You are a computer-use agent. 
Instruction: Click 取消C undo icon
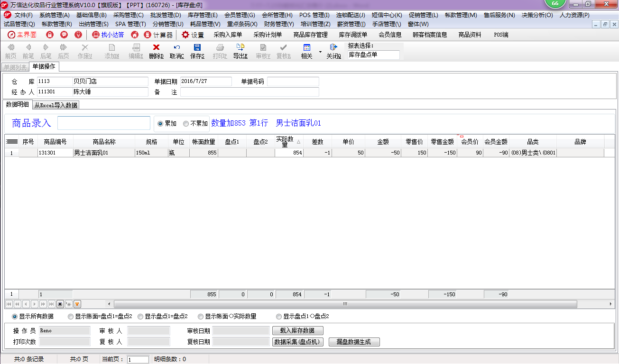coord(177,47)
